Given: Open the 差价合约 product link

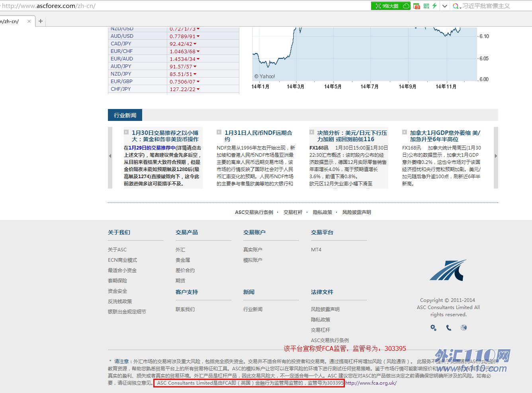Looking at the screenshot, I should point(185,270).
